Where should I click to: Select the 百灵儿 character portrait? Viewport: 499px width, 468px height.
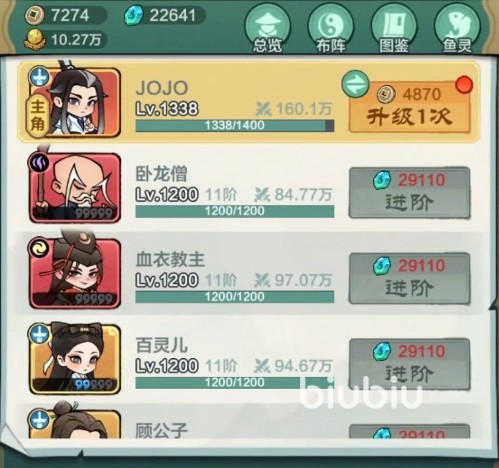coord(75,359)
